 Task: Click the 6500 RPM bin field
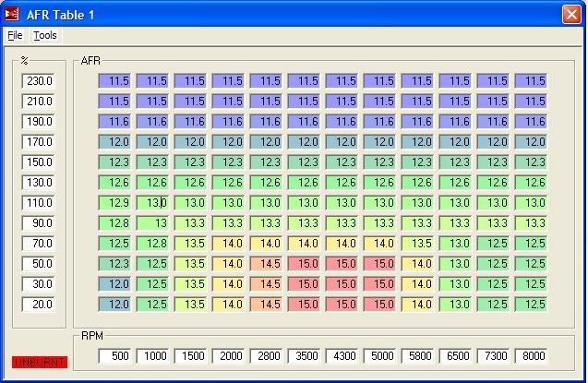pyautogui.click(x=456, y=355)
